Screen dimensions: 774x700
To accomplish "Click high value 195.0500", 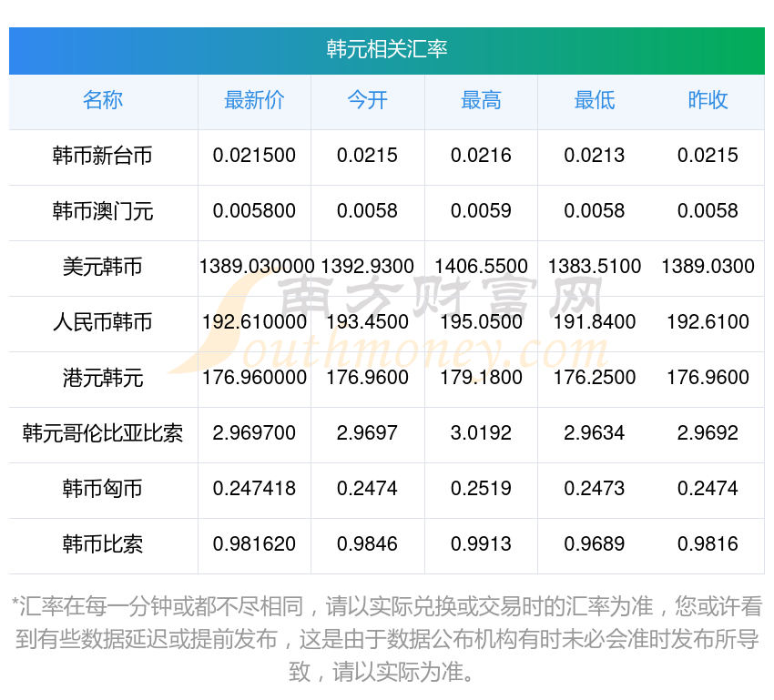I will (x=481, y=322).
